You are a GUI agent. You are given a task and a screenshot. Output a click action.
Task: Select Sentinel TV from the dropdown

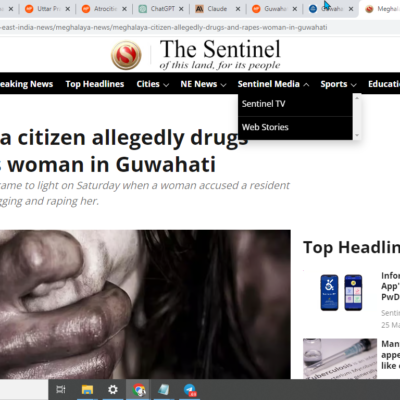[295, 104]
